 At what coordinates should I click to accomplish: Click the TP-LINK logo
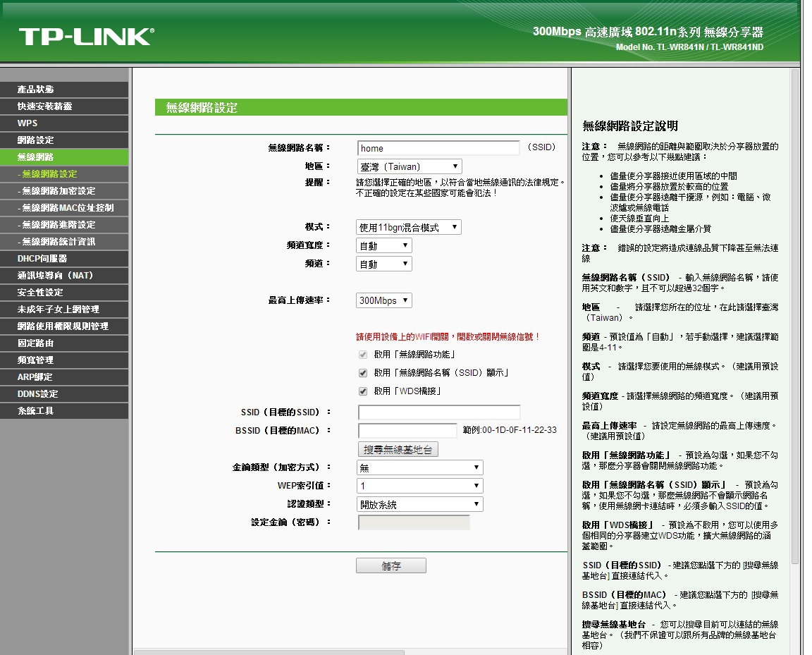click(x=86, y=36)
